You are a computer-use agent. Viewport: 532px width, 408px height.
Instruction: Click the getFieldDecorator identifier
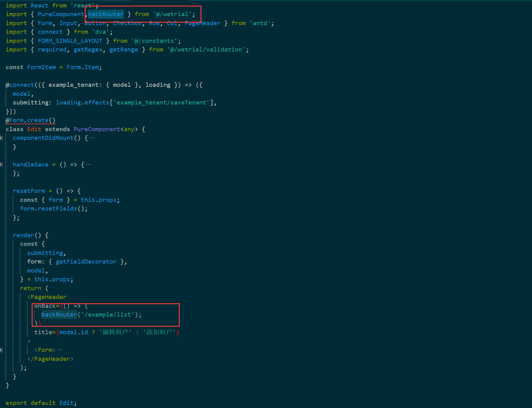pyautogui.click(x=86, y=262)
